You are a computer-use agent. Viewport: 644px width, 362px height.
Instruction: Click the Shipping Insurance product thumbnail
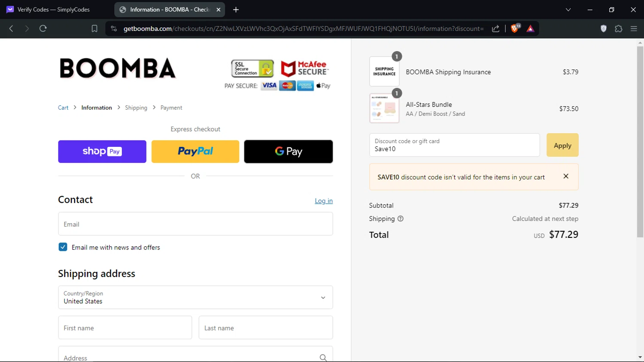point(384,71)
